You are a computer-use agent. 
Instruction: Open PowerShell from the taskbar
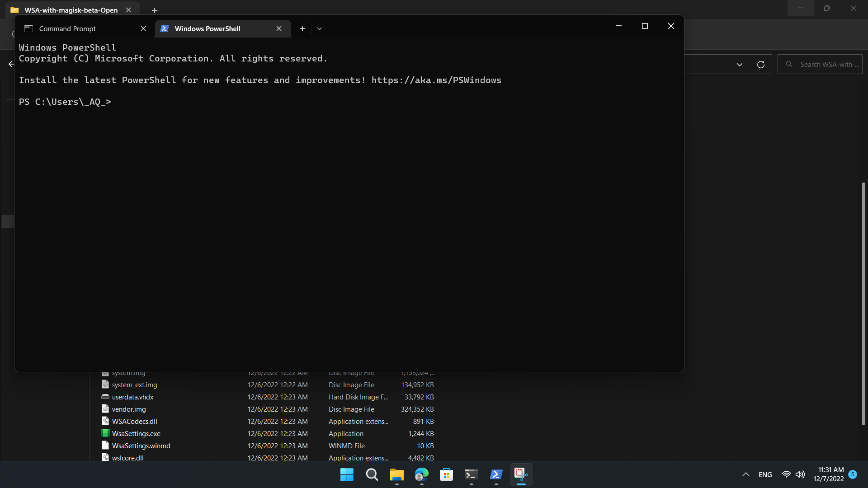[x=496, y=474]
